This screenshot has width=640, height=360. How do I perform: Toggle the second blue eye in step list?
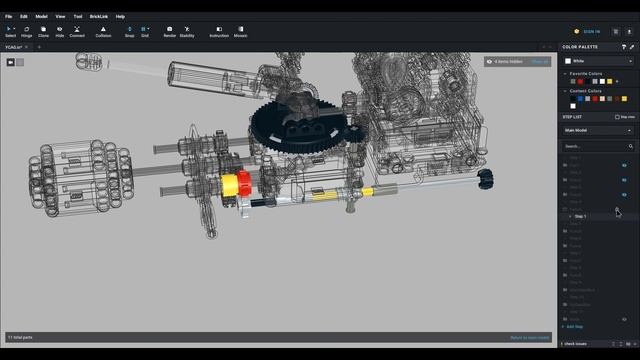(624, 180)
